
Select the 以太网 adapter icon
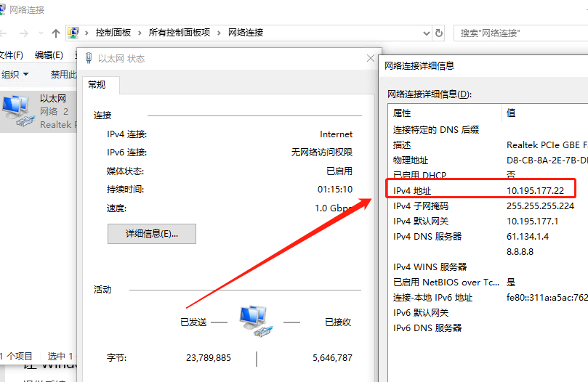coord(18,110)
